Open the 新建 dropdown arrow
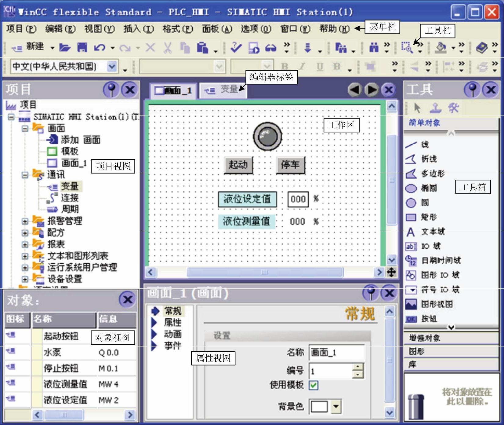Image resolution: width=504 pixels, height=425 pixels. 52,48
